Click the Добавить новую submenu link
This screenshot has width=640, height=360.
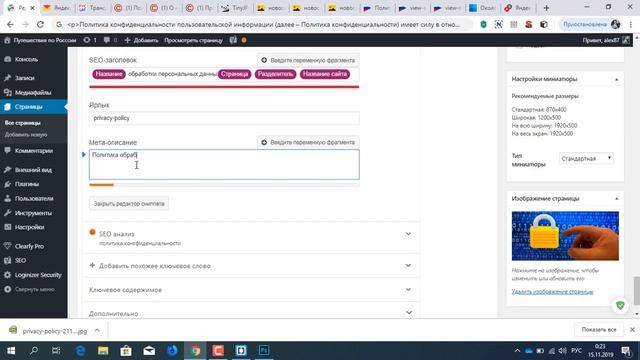pyautogui.click(x=26, y=135)
